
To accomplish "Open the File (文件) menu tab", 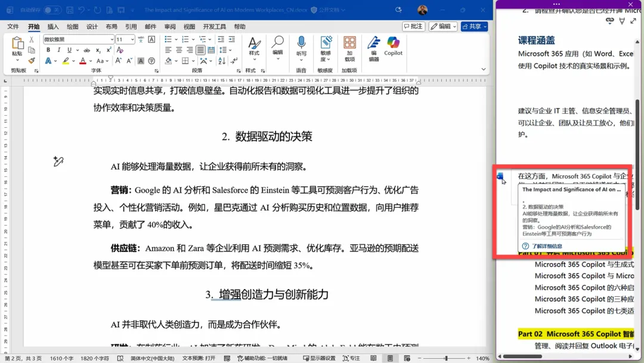I will point(13,26).
